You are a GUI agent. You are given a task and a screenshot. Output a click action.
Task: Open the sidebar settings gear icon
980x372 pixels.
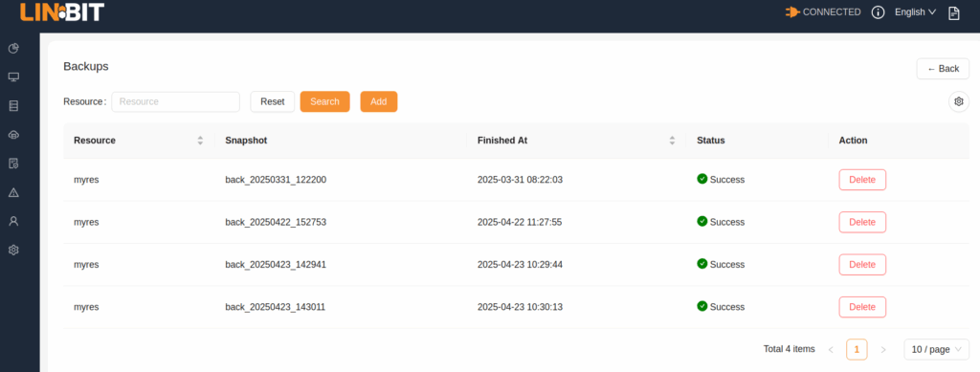[x=13, y=250]
